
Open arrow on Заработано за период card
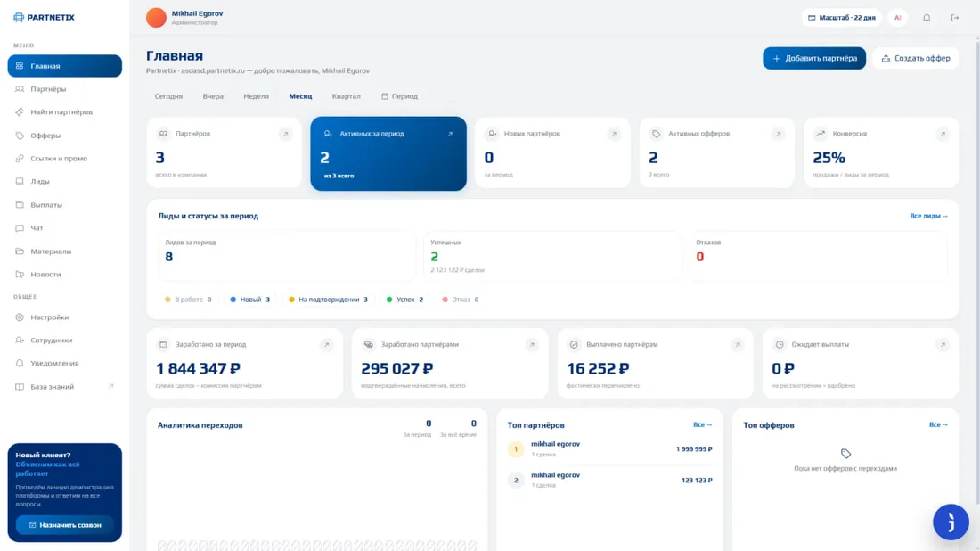pyautogui.click(x=326, y=345)
